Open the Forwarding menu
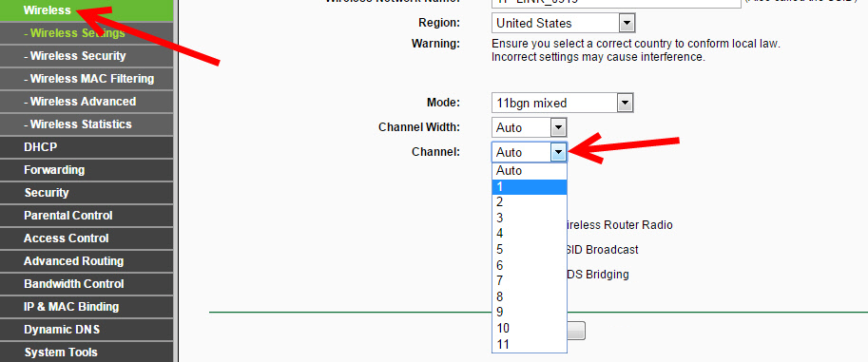The width and height of the screenshot is (868, 362). 87,170
